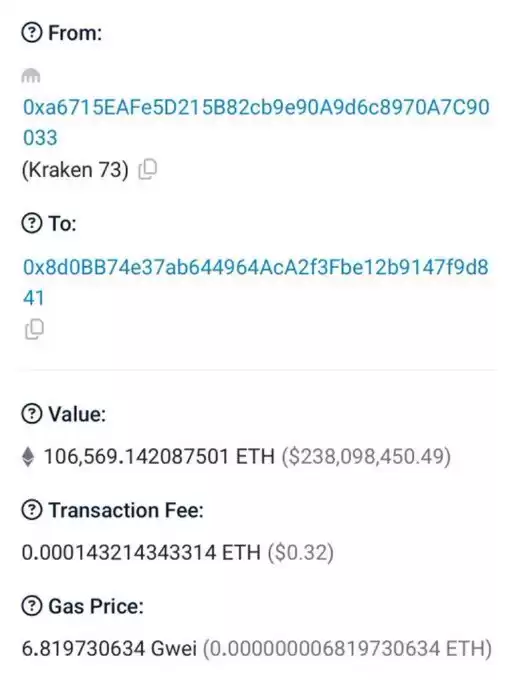Image resolution: width=523 pixels, height=680 pixels.
Task: Copy the Kraken 73 sender address
Action: click(x=147, y=169)
